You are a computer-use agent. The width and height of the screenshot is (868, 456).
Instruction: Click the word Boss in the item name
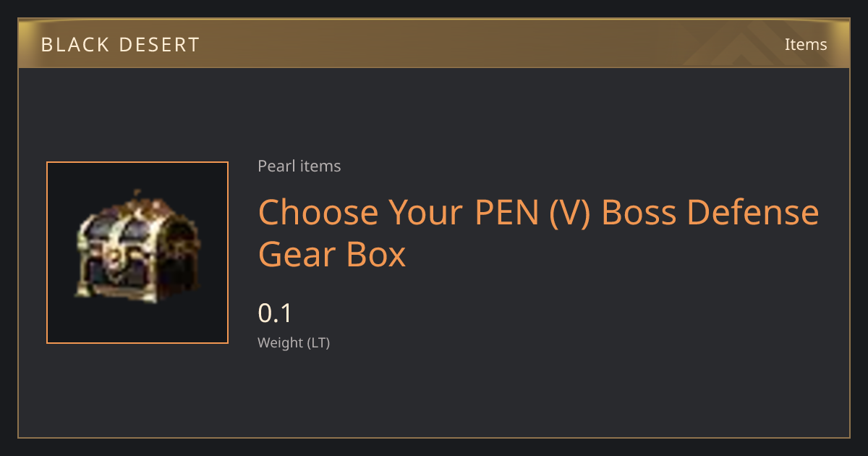click(639, 212)
